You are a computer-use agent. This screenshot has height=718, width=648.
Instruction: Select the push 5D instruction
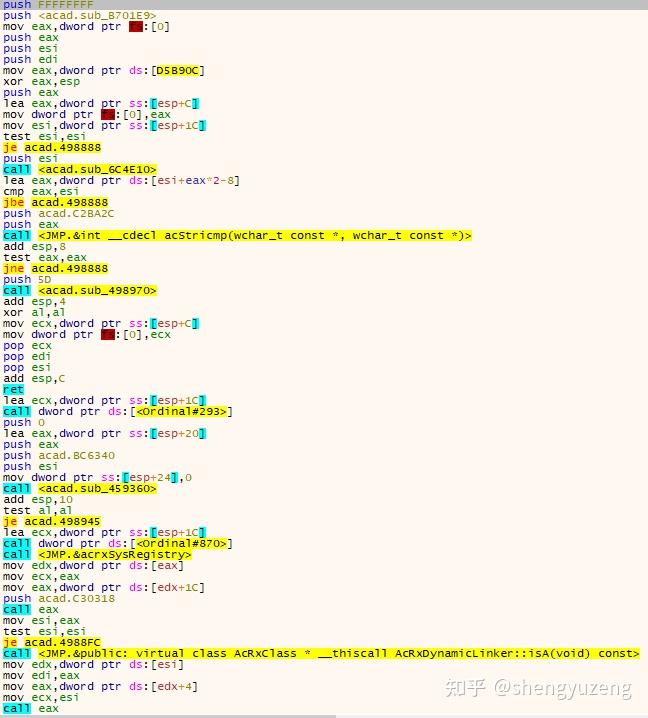[x=27, y=279]
